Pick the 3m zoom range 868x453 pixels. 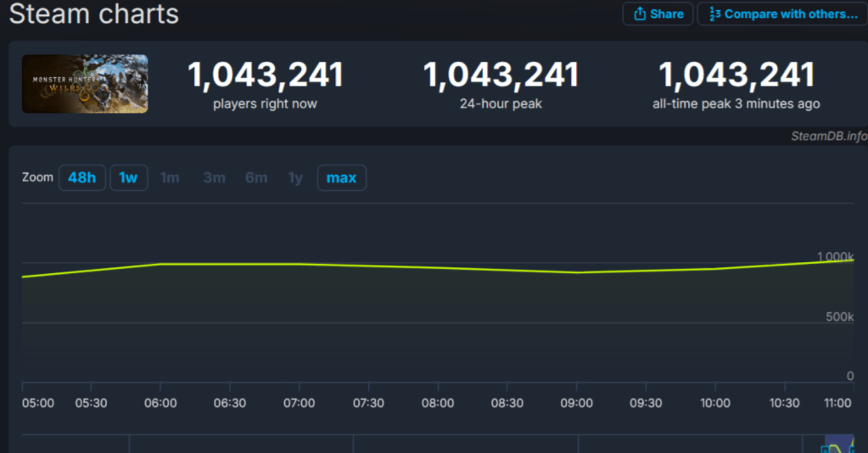tap(214, 177)
